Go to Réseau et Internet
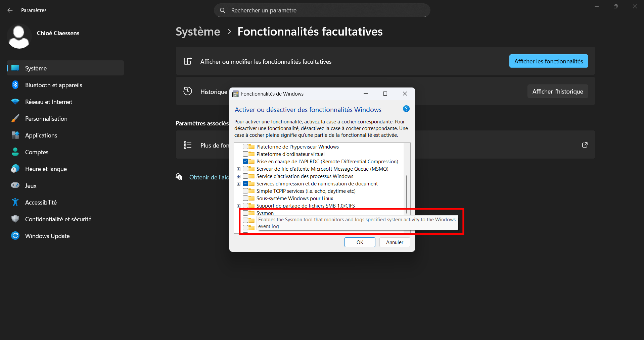 click(x=65, y=102)
